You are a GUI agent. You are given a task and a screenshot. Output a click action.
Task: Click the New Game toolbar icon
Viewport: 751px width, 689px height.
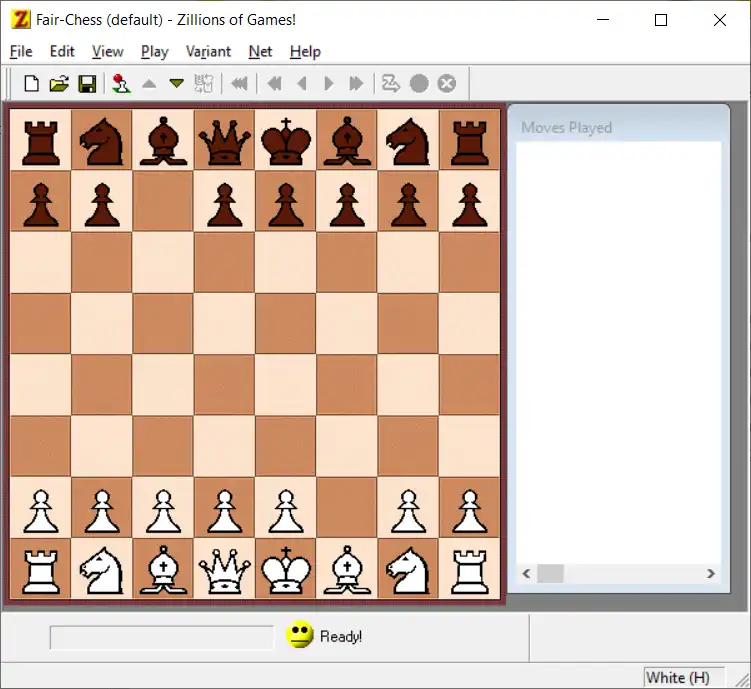coord(32,84)
